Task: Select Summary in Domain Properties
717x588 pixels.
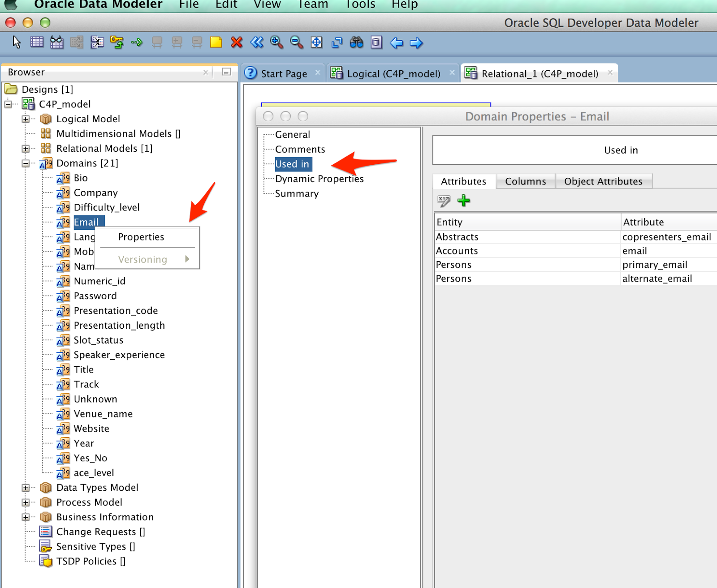Action: 297,194
